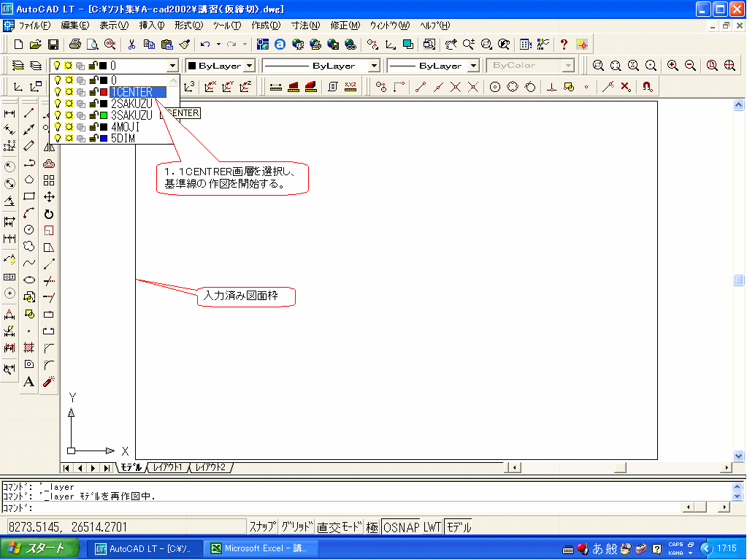Switch to the レイアウト1 tab
The height and width of the screenshot is (560, 747).
coord(168,467)
